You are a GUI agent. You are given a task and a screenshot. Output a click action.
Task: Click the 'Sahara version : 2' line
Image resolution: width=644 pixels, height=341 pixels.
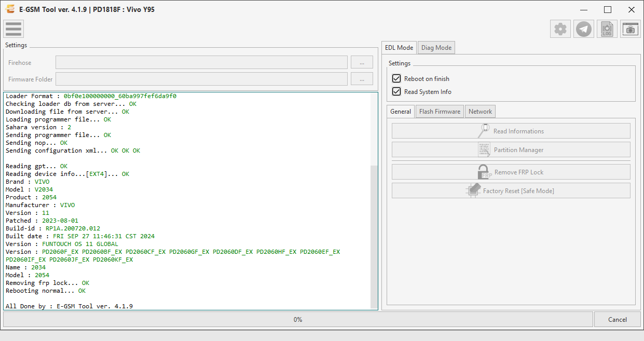coord(38,127)
